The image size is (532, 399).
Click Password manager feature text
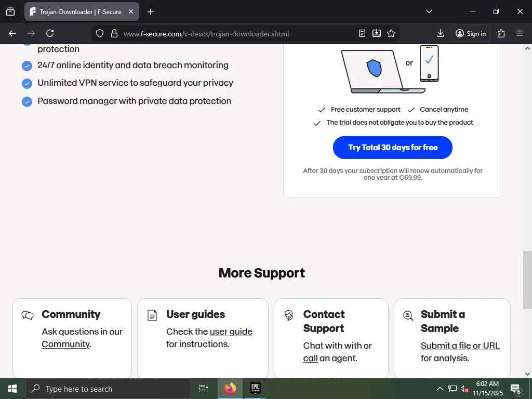(x=135, y=101)
